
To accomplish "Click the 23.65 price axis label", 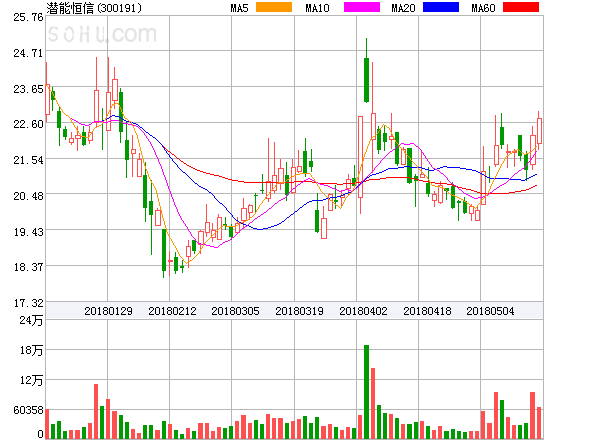I will tap(28, 89).
